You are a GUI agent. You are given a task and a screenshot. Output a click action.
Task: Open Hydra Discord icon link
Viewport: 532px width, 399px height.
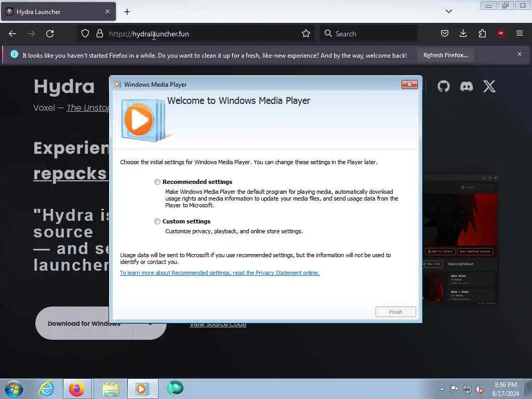tap(467, 86)
